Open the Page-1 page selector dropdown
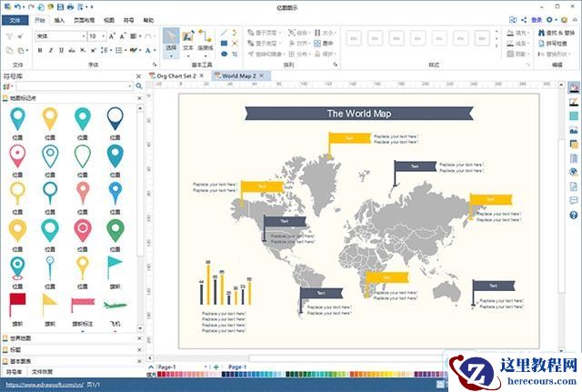 pyautogui.click(x=206, y=367)
